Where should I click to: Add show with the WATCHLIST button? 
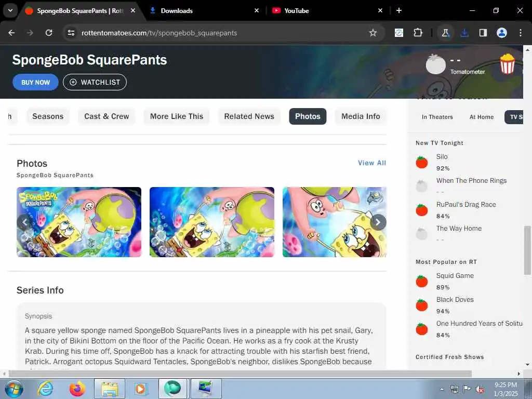pos(95,82)
